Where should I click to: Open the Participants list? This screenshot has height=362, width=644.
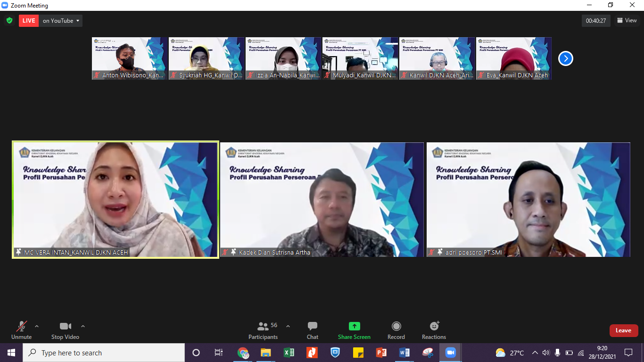(x=263, y=330)
